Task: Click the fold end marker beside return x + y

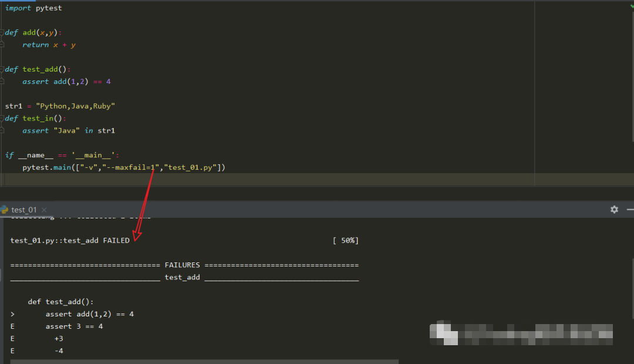Action: click(x=2, y=45)
